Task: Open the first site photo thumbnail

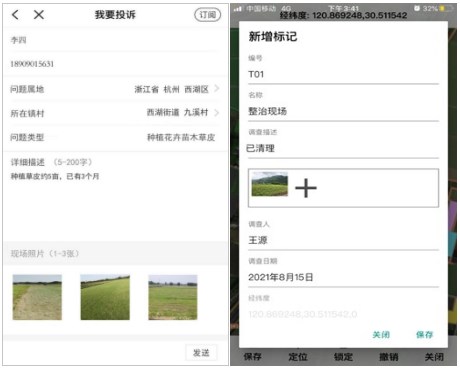Action: point(37,297)
